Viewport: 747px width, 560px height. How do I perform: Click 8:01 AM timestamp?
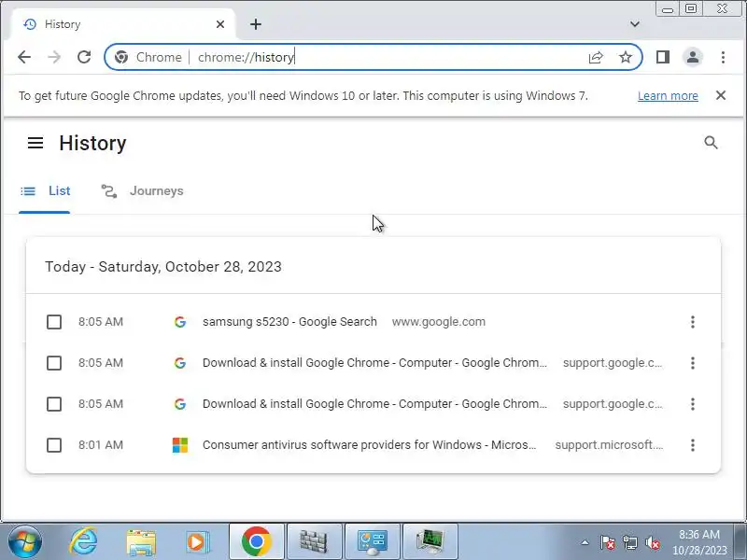(x=101, y=445)
